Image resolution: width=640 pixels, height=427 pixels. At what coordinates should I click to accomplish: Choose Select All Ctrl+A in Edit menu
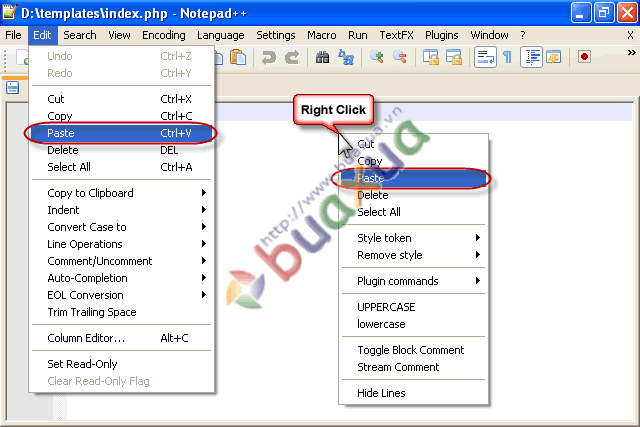(122, 167)
